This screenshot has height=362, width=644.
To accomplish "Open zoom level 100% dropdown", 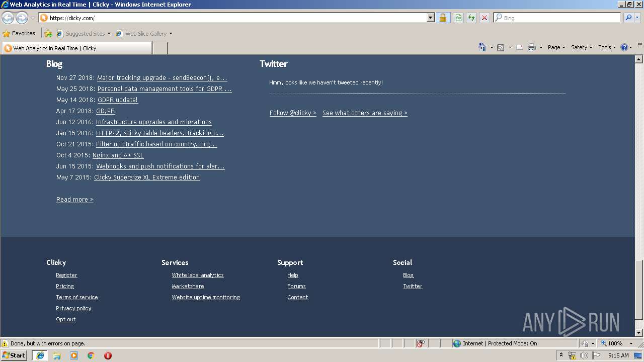I will coord(631,343).
